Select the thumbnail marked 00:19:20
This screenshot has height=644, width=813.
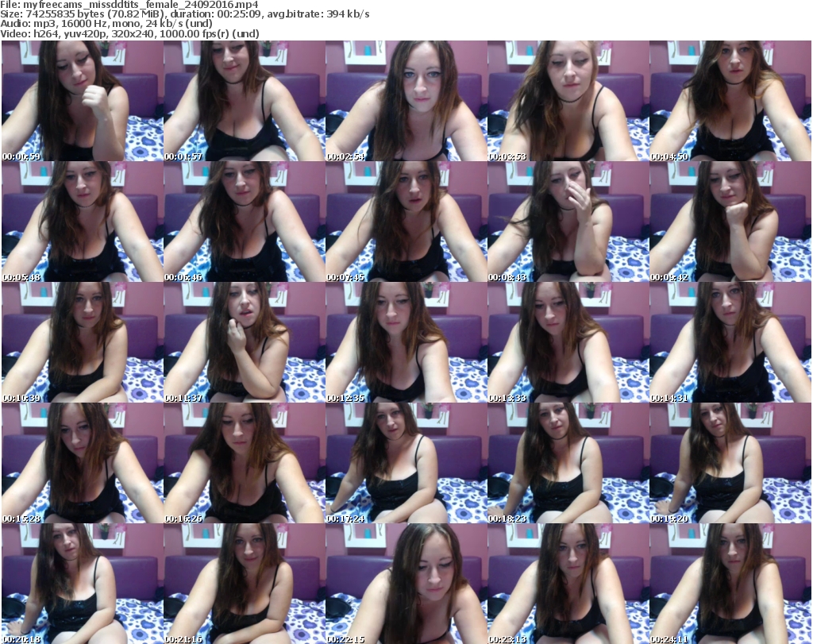730,463
